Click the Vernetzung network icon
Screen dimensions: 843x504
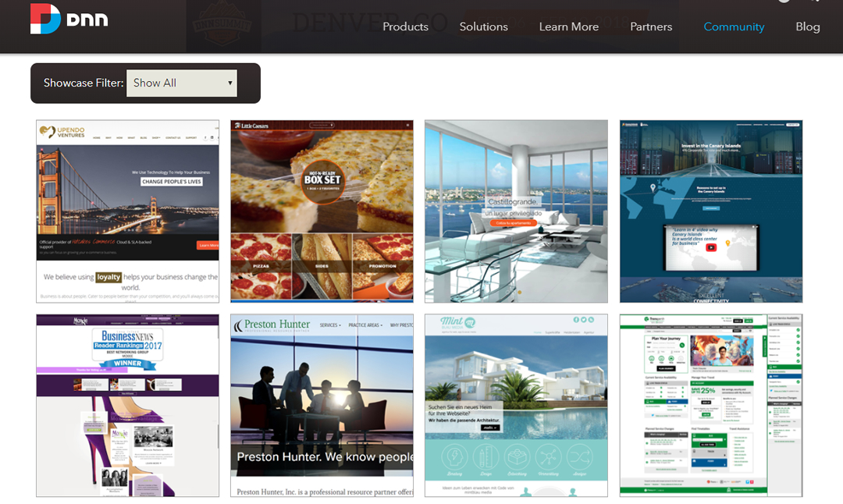coord(550,455)
